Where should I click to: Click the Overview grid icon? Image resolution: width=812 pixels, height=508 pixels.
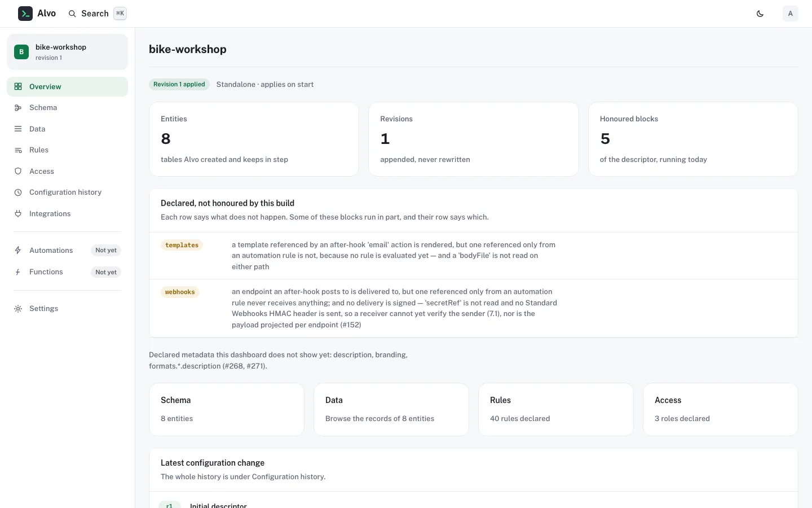pyautogui.click(x=18, y=86)
